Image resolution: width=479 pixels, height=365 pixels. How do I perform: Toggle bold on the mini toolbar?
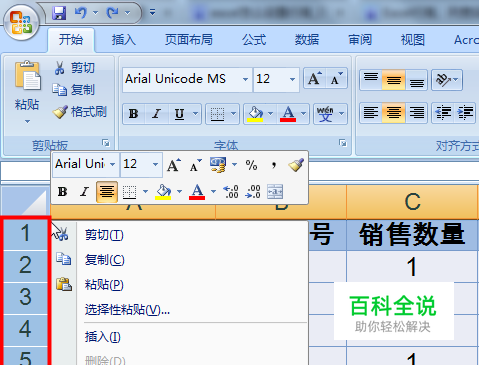(x=62, y=192)
